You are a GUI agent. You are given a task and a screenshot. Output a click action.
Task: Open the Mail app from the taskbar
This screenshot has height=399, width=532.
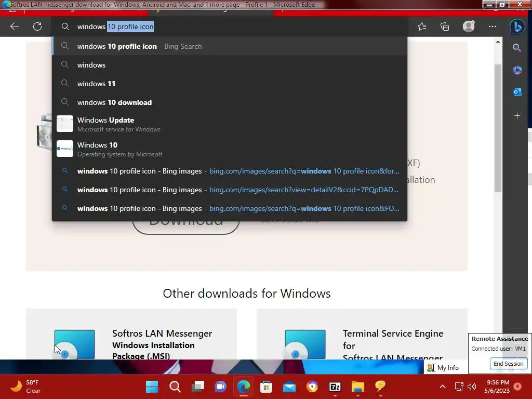(x=289, y=387)
